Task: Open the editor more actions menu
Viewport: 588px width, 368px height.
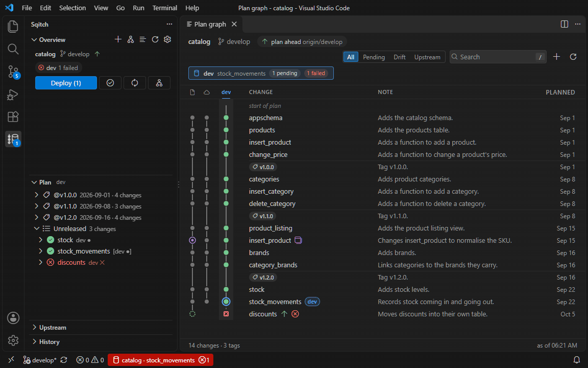Action: [x=578, y=24]
